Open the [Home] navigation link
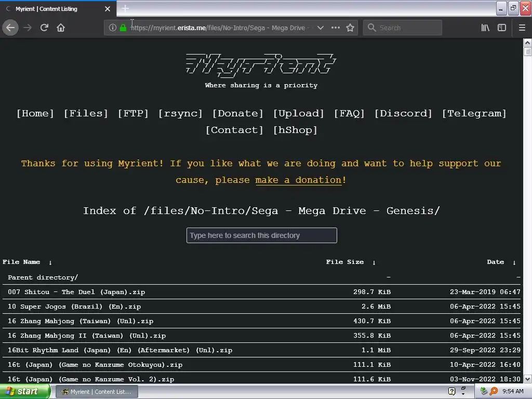Viewport: 532px width, 399px height. point(35,113)
